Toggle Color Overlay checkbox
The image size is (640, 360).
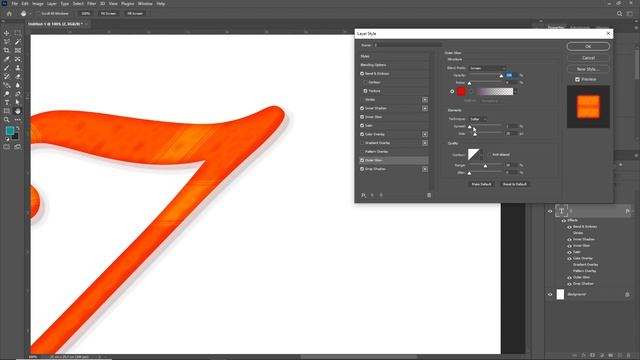[x=362, y=134]
